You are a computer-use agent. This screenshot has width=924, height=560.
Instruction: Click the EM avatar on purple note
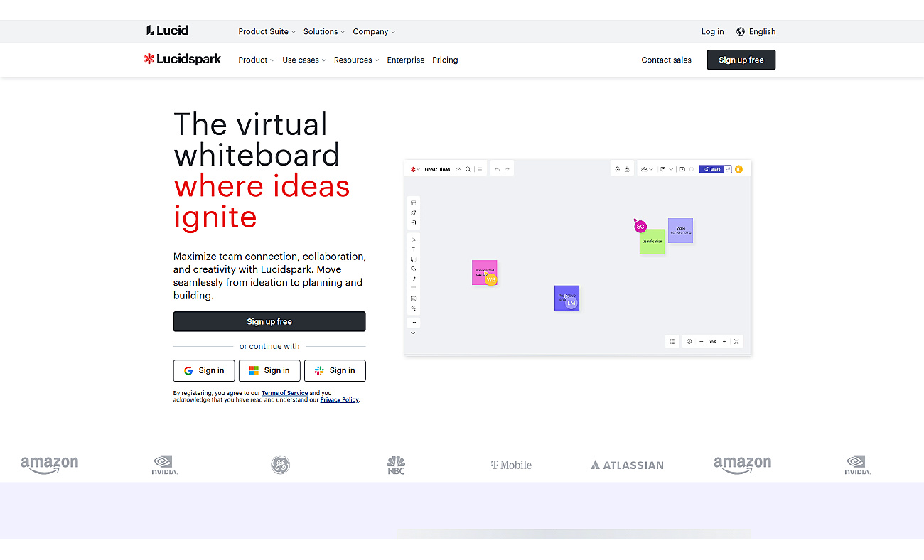coord(571,303)
